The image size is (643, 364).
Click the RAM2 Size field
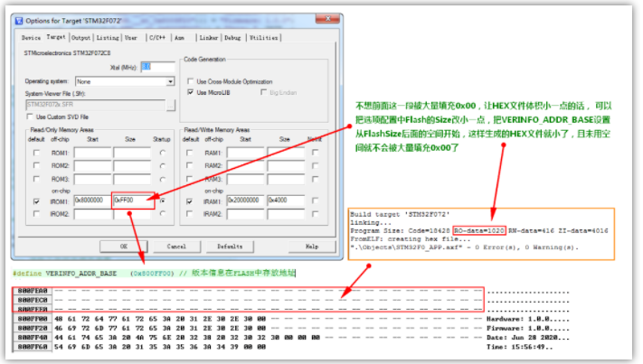(x=286, y=166)
